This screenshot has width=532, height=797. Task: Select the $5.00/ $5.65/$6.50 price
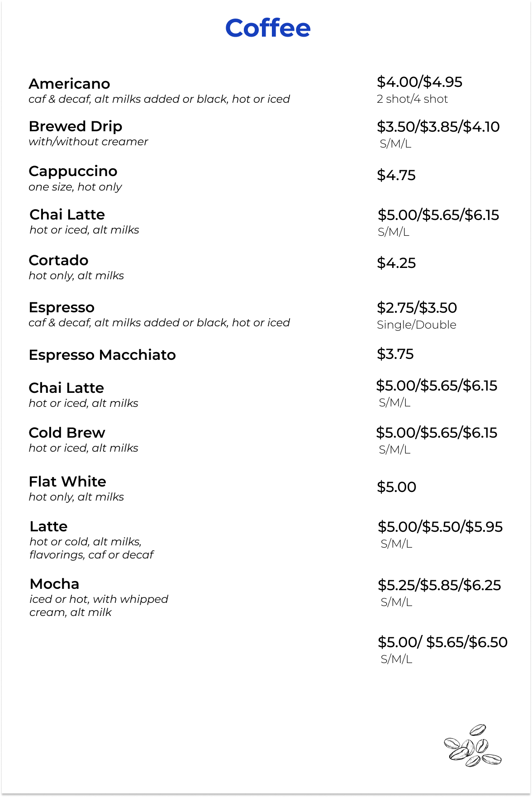pos(442,642)
